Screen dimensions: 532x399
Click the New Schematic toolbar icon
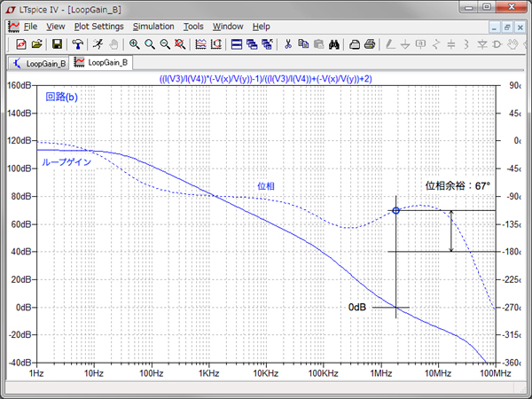[x=21, y=43]
